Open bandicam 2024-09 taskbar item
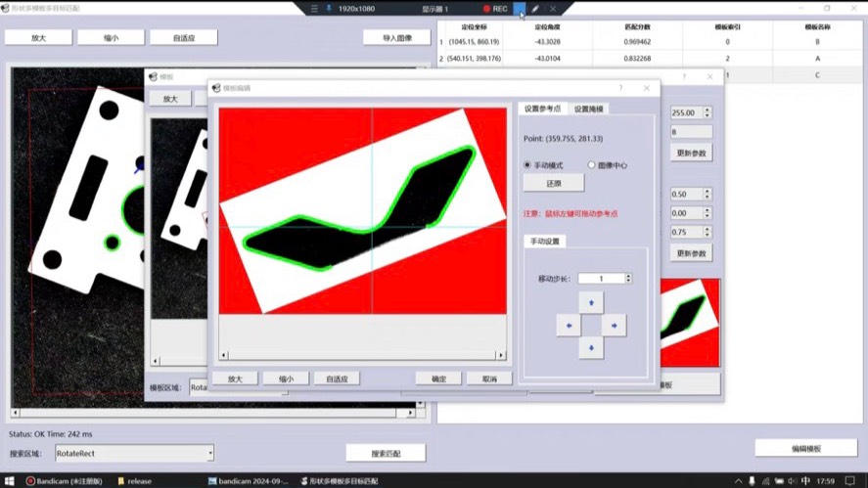868x488 pixels. coord(248,481)
